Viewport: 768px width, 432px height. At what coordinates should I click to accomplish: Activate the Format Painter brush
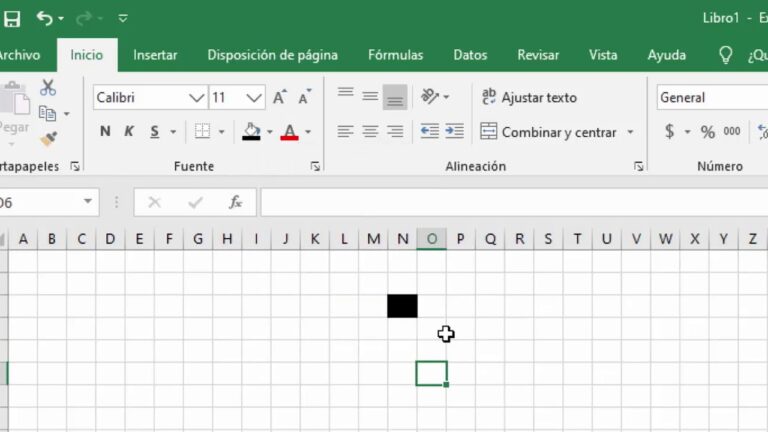coord(48,139)
